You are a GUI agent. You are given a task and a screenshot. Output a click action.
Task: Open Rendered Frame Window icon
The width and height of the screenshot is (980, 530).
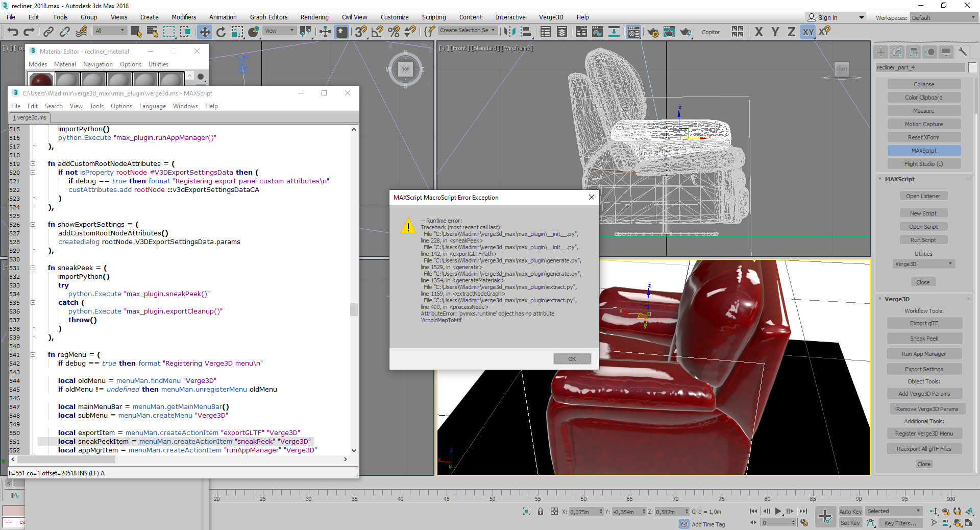(x=669, y=32)
